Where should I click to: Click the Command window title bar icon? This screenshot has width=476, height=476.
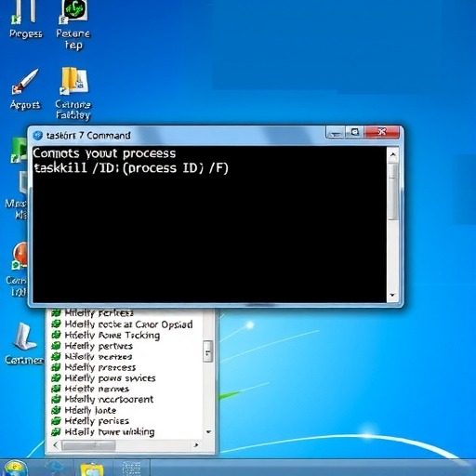[x=37, y=136]
